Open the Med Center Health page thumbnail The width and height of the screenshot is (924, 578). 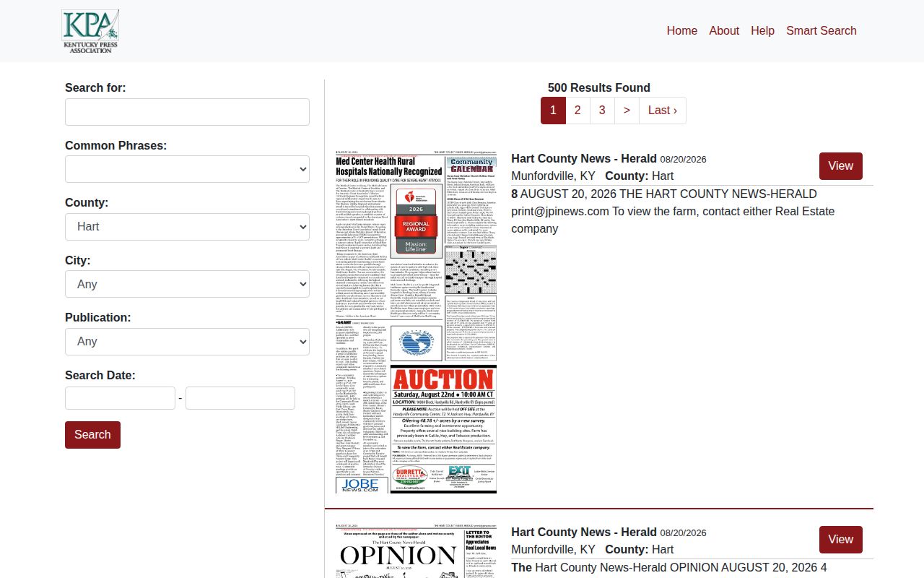tap(416, 322)
